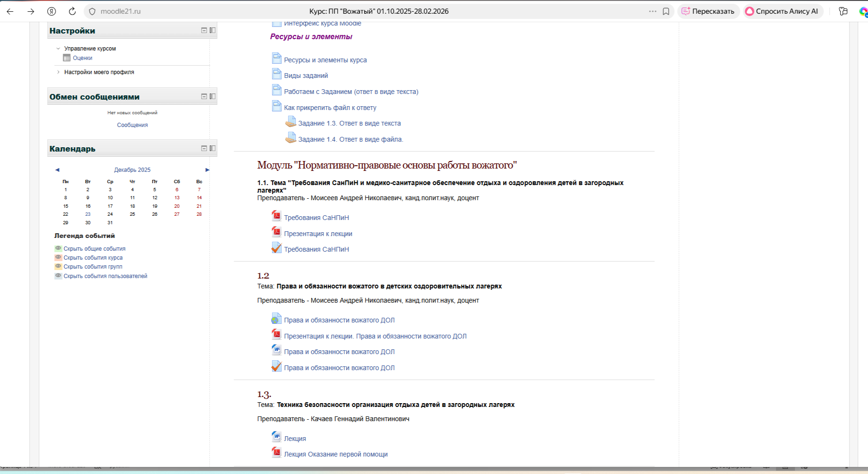Toggle eye icon for события пользователей

click(x=58, y=276)
